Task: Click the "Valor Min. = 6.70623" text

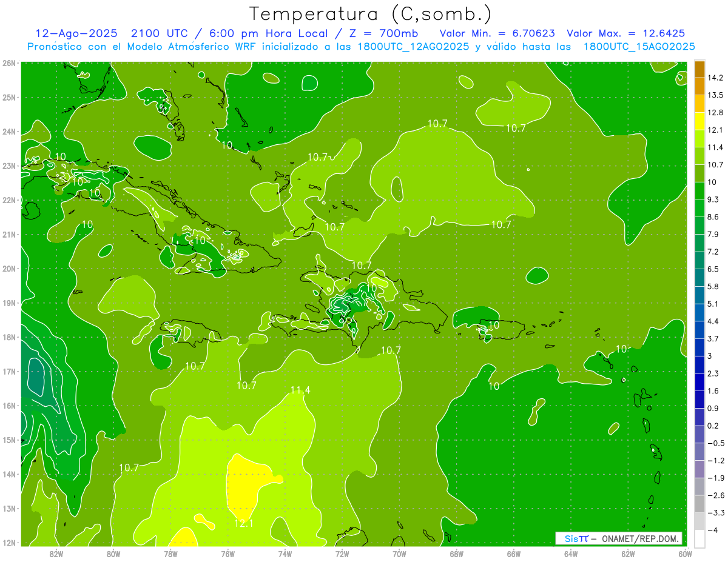Action: click(x=497, y=33)
